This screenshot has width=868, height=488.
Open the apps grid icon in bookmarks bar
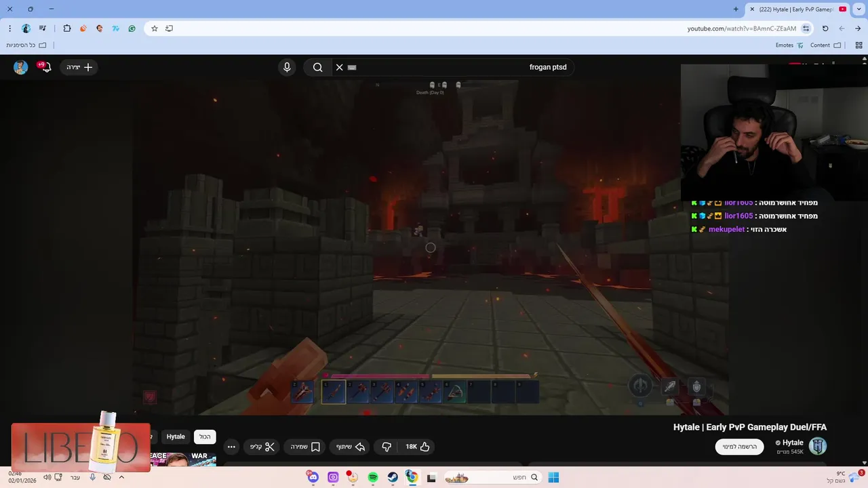pos(858,45)
